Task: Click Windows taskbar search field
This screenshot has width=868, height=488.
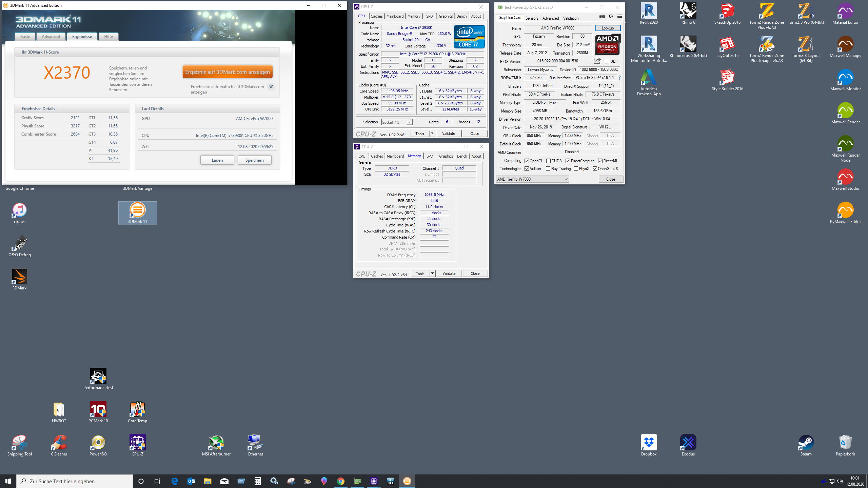Action: (75, 481)
